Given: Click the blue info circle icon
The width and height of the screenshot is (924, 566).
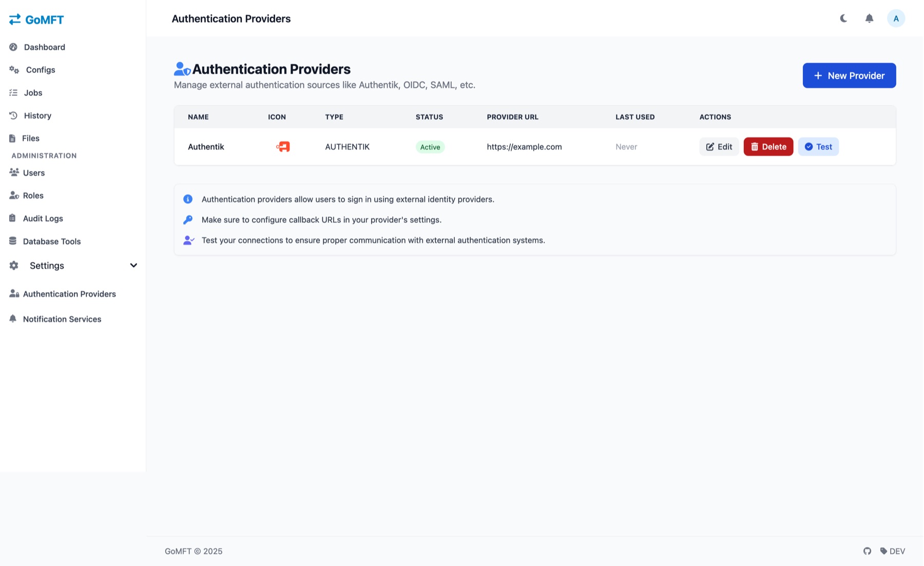Looking at the screenshot, I should (x=188, y=199).
